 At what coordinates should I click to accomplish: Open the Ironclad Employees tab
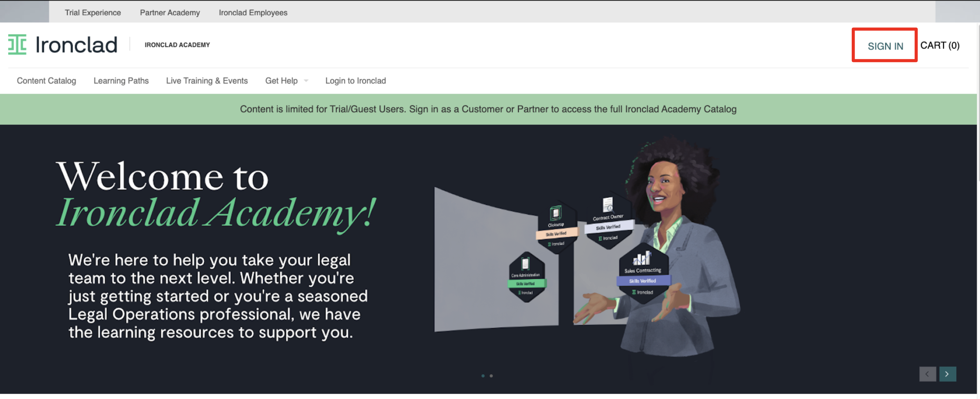pos(253,13)
